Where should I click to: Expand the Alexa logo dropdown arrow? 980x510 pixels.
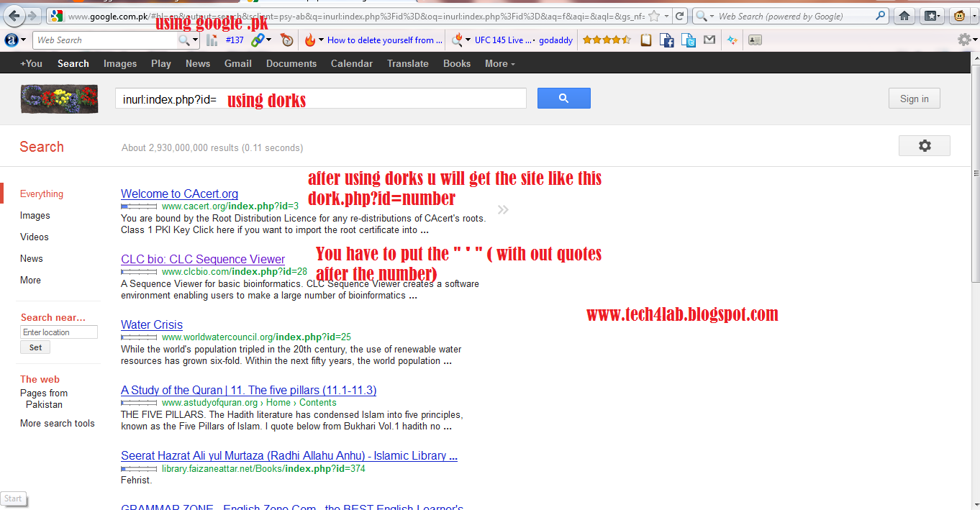(x=23, y=40)
